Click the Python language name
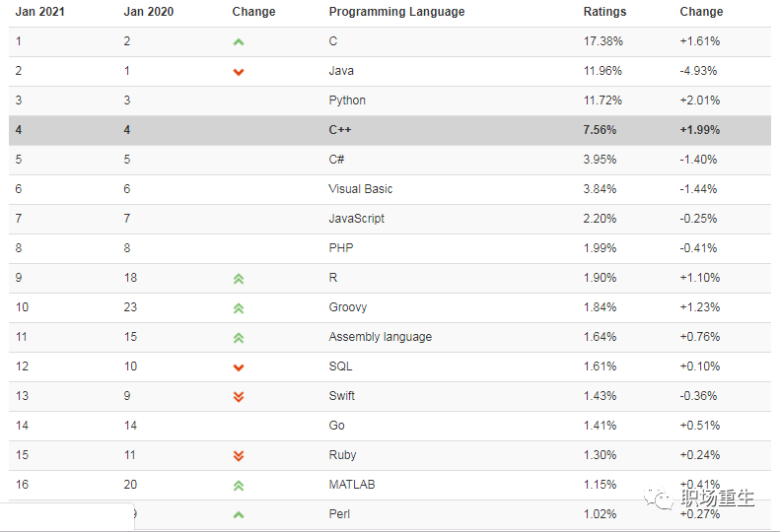 pos(347,100)
